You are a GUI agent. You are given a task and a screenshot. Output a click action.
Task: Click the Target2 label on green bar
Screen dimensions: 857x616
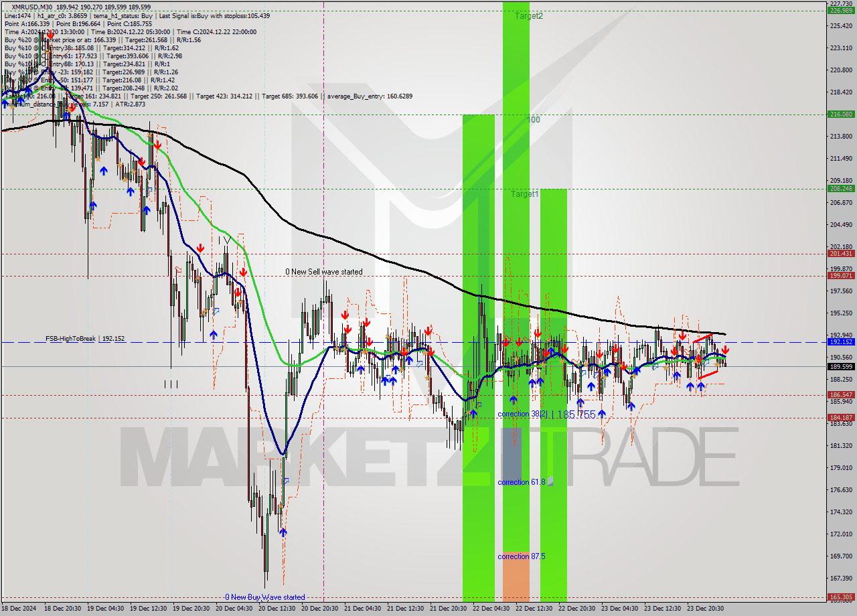coord(529,15)
